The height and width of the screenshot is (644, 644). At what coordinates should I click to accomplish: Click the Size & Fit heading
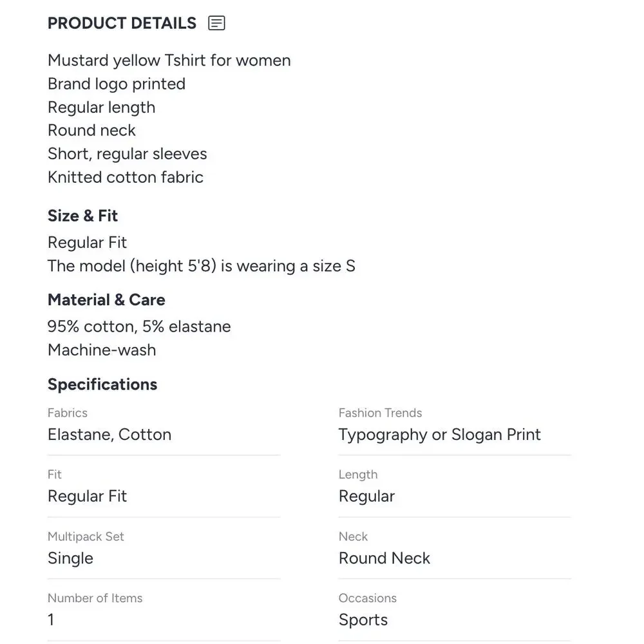click(x=82, y=216)
